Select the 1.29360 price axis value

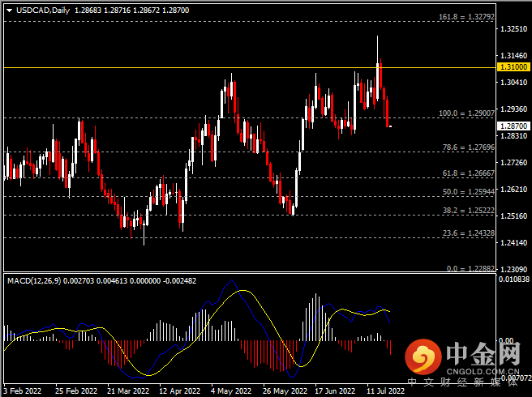click(514, 109)
